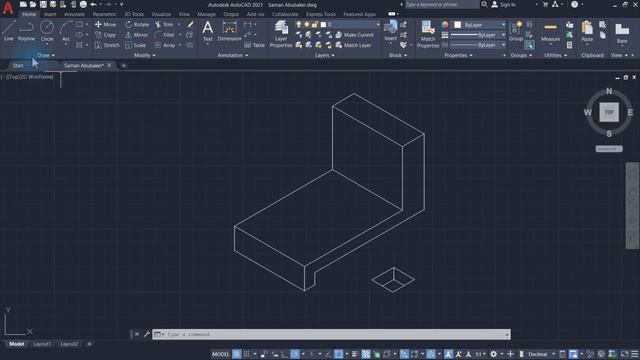Click the Mirror command
The height and width of the screenshot is (360, 640).
tap(137, 35)
